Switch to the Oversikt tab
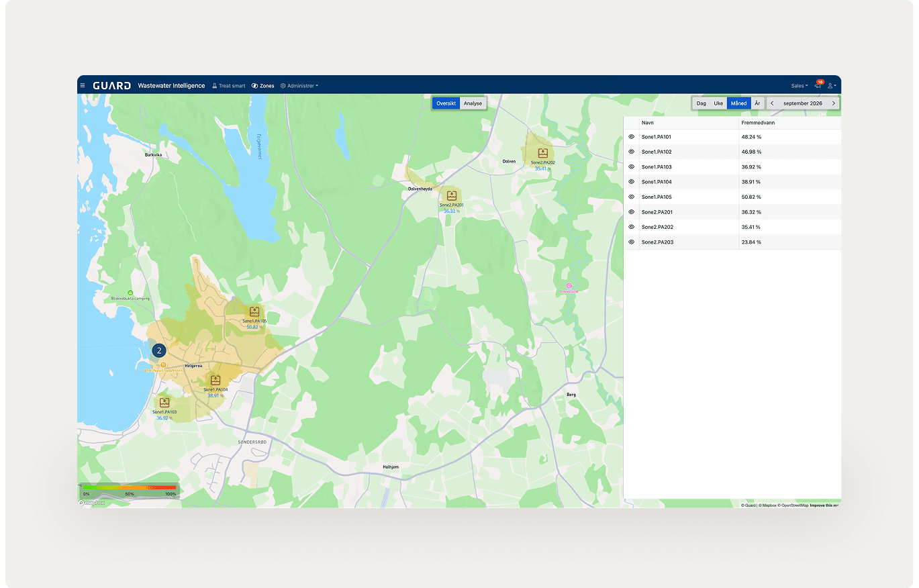The height and width of the screenshot is (588, 919). (x=446, y=103)
